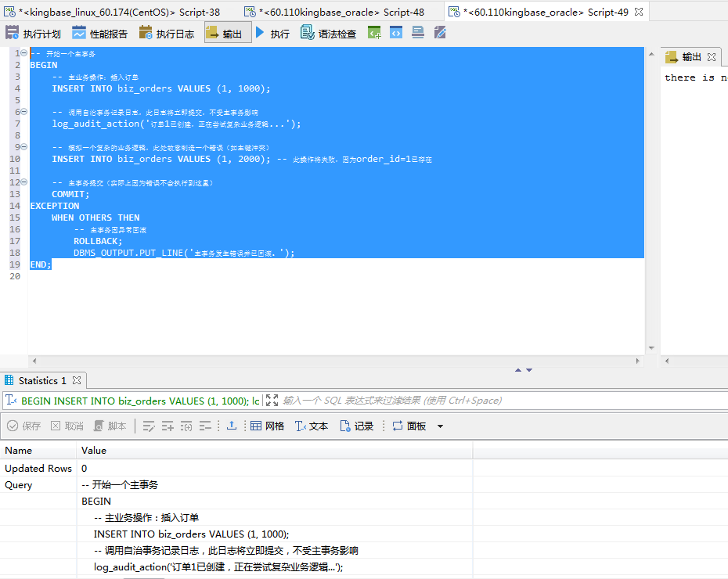Click the export up-arrow icon in results toolbar
Screen dimensions: 728x579
pyautogui.click(x=231, y=426)
